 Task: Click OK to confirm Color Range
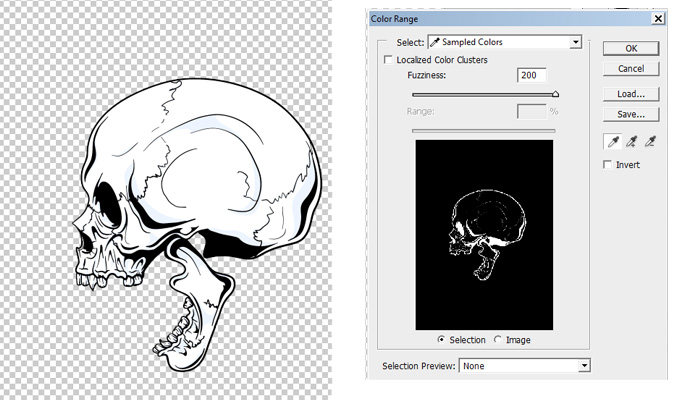pyautogui.click(x=631, y=48)
